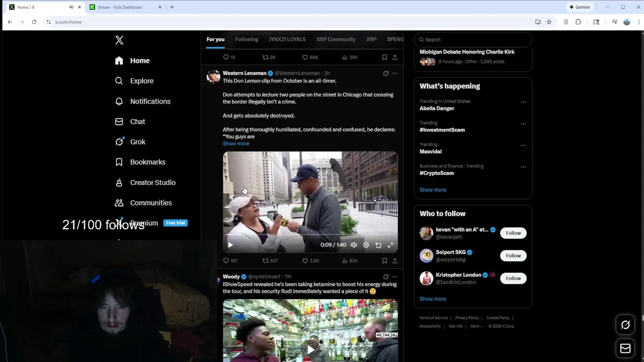Switch to the XRP tab
This screenshot has width=644, height=362.
point(371,39)
